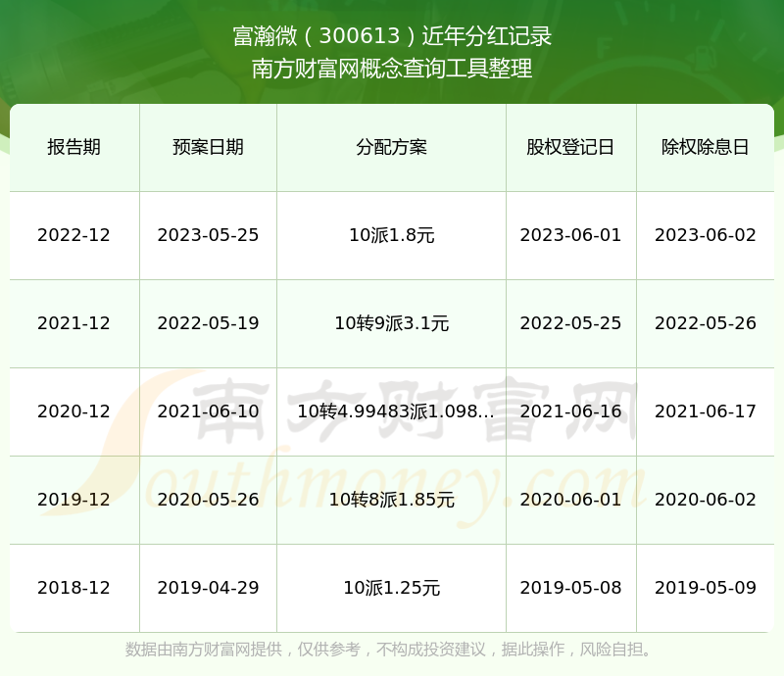Image resolution: width=784 pixels, height=676 pixels.
Task: Click the subtitle 南方财富网概念查询工具整理
Action: [392, 69]
